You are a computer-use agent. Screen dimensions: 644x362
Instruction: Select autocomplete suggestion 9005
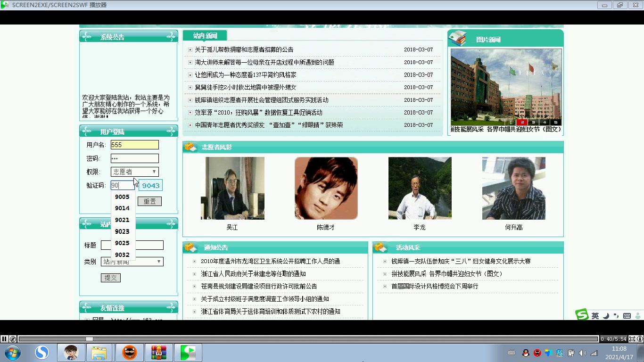tap(123, 197)
